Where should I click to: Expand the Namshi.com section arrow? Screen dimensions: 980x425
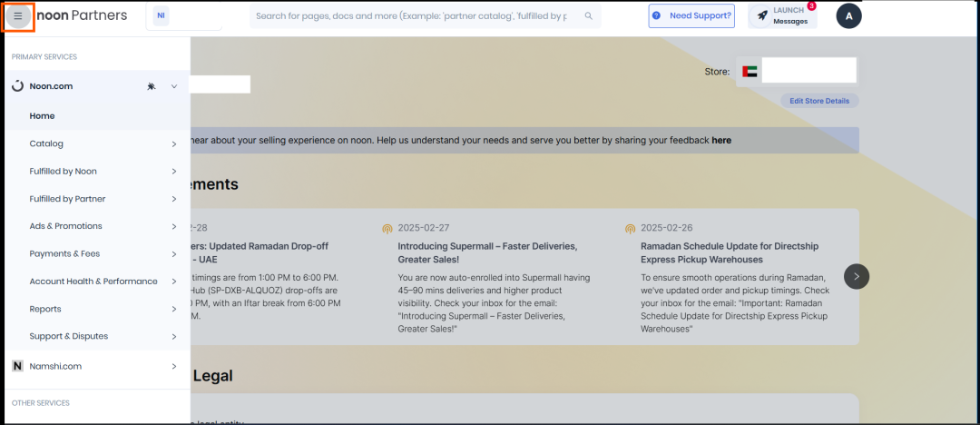click(x=173, y=366)
